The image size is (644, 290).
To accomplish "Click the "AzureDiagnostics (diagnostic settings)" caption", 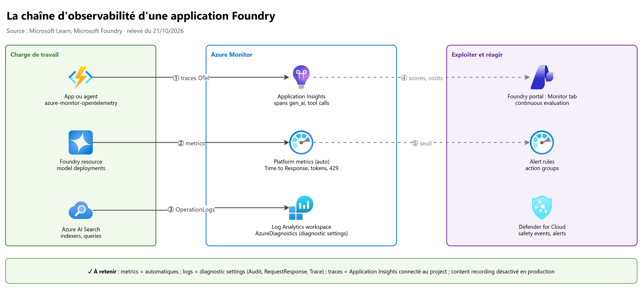I will [301, 234].
